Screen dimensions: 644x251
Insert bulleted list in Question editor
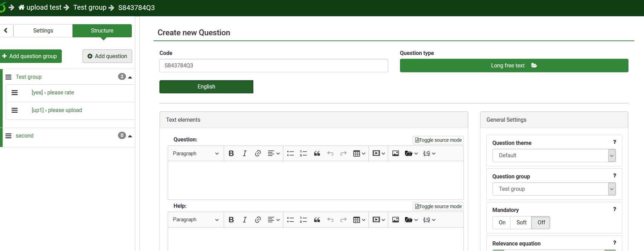[x=290, y=154]
